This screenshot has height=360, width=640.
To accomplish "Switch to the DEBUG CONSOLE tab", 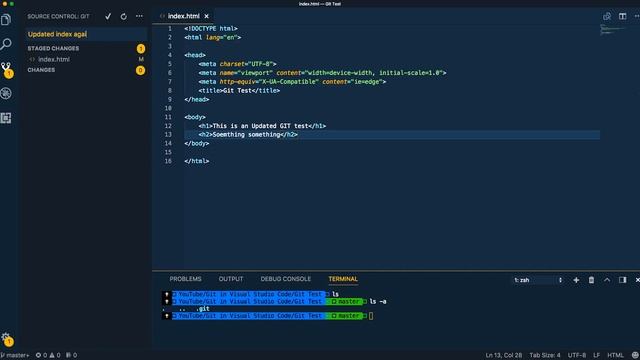I will pyautogui.click(x=286, y=279).
